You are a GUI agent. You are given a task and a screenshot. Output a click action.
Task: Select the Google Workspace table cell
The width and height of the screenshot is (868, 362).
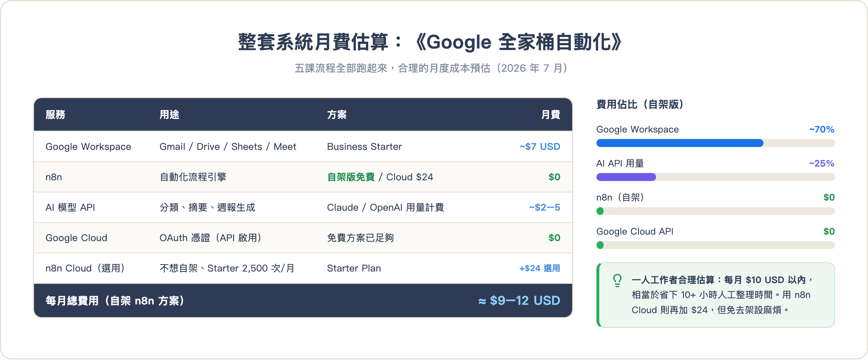click(88, 147)
